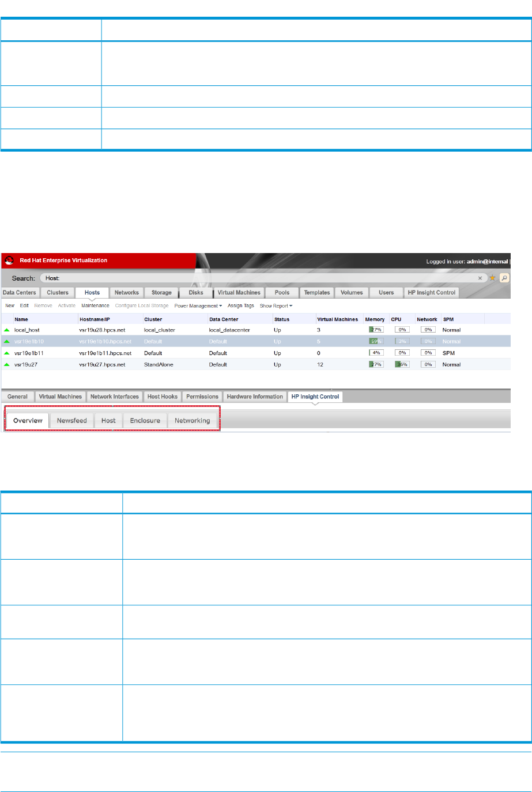The height and width of the screenshot is (792, 532).
Task: Click hostname vsr19u28.hpcs.net
Action: (x=102, y=330)
